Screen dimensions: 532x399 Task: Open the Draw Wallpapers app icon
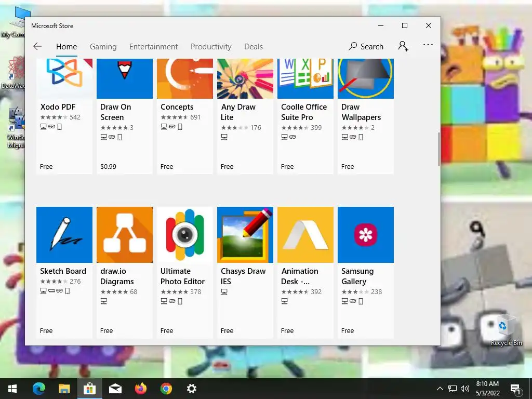(366, 79)
